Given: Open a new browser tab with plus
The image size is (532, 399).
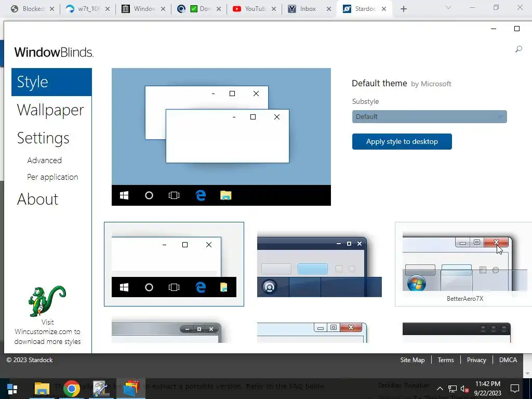Looking at the screenshot, I should pos(403,9).
